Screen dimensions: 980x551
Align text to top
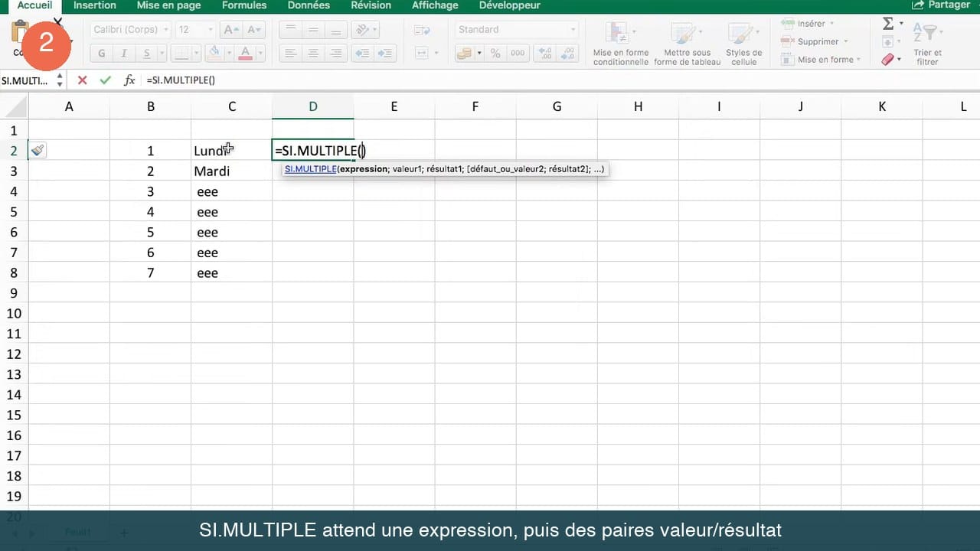[x=289, y=30]
